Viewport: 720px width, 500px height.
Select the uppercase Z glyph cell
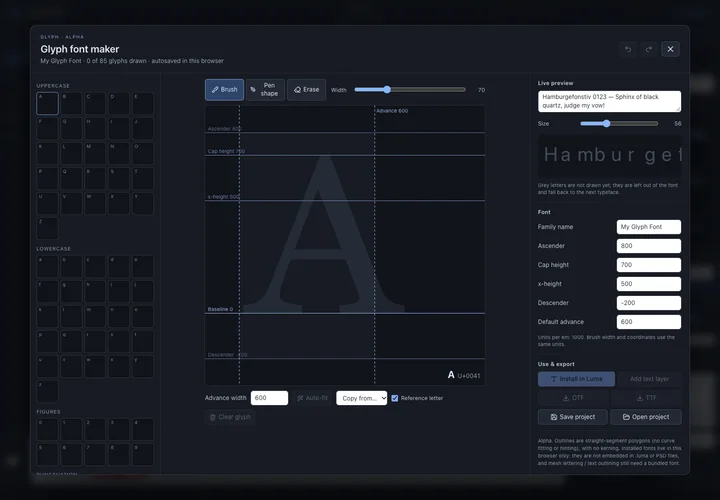(47, 228)
